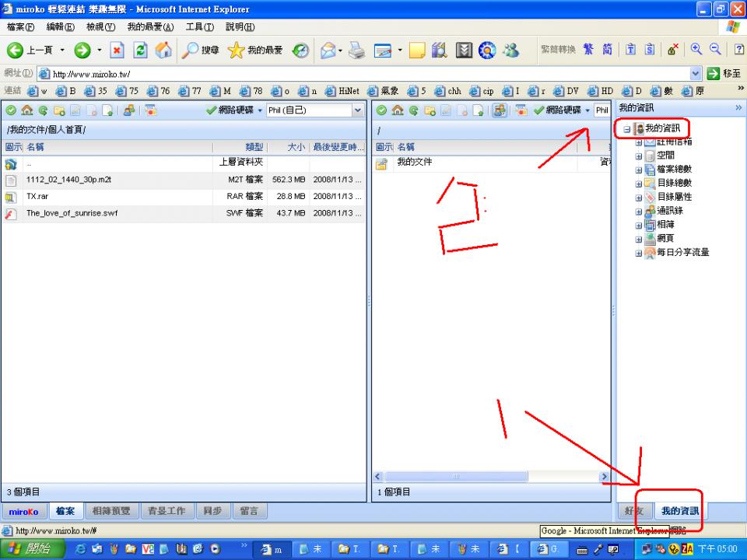Screen dimensions: 747x560
Task: Create new folder in right file pane
Action: tap(430, 110)
